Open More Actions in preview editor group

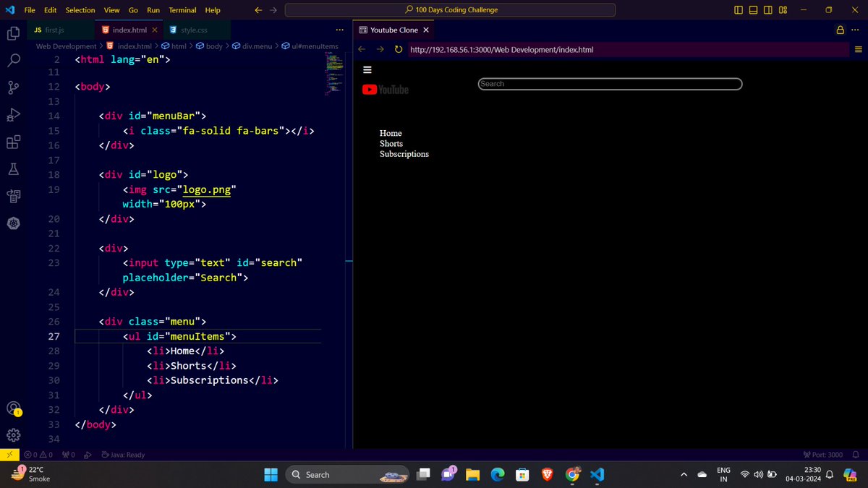pos(856,30)
